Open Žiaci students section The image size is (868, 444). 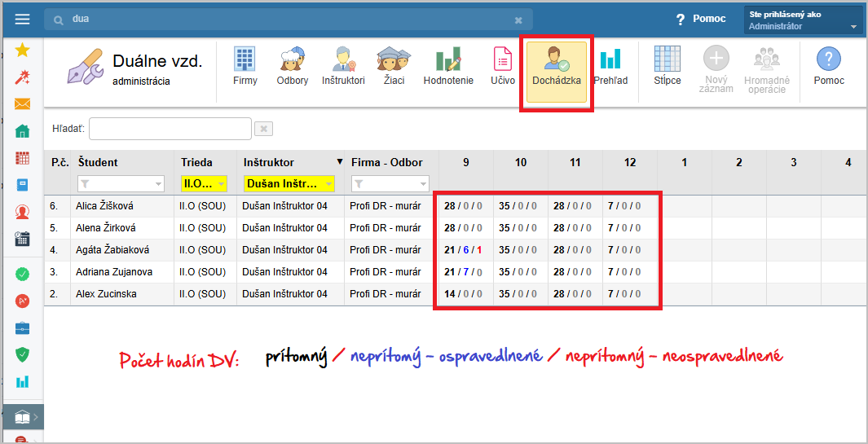coord(394,67)
